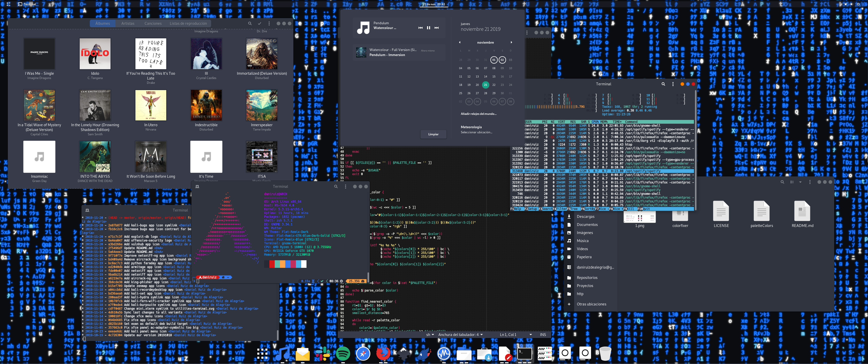Click search icon in Files window
The image size is (868, 364).
coord(782,182)
